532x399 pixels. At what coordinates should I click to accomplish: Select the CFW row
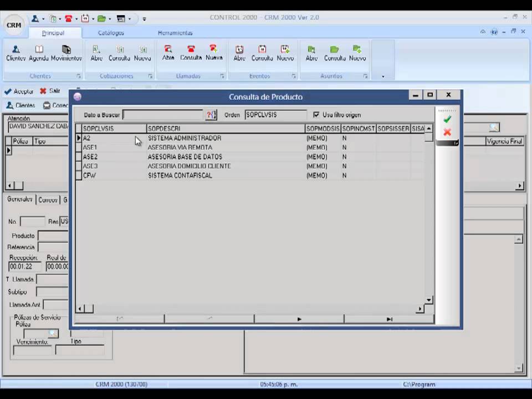click(x=250, y=176)
